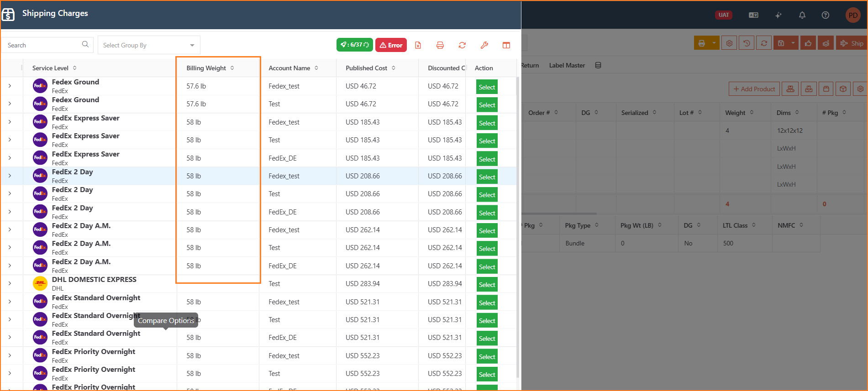Viewport: 868px width, 391px height.
Task: Sort by Service Level column
Action: pos(75,68)
